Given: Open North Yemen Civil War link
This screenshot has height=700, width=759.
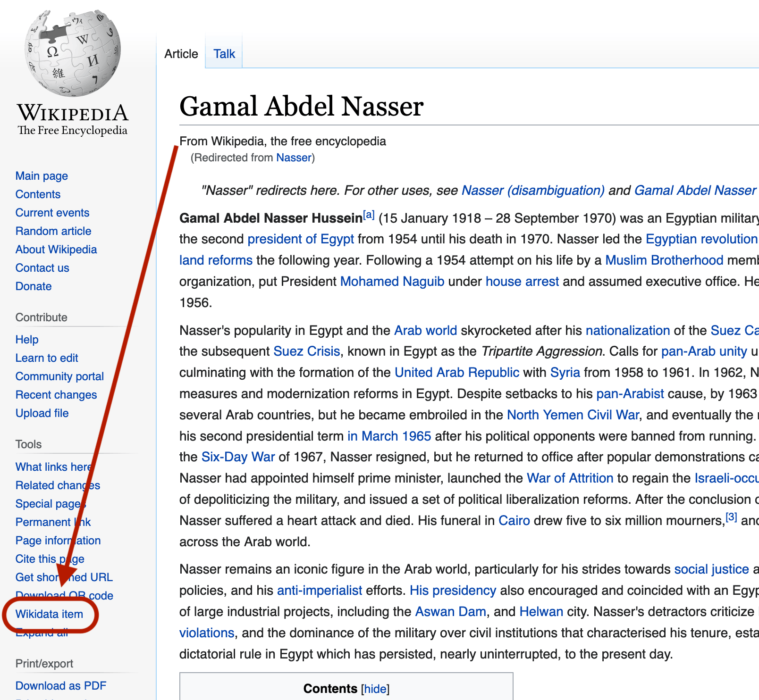Looking at the screenshot, I should click(x=573, y=415).
